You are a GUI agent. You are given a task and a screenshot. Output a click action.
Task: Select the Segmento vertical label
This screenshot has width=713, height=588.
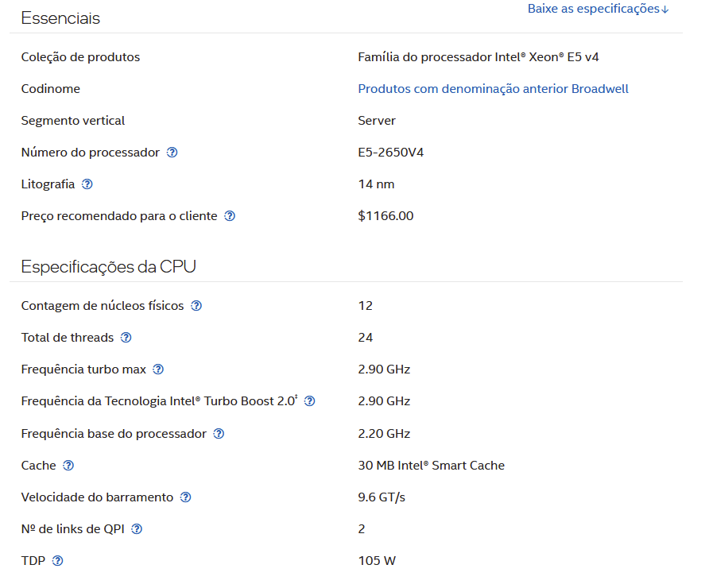(x=73, y=121)
